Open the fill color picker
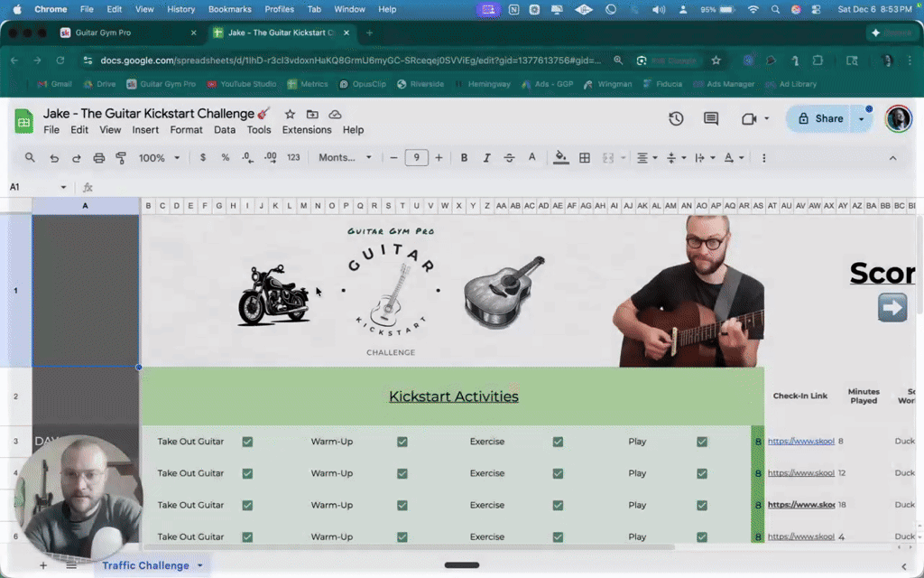The image size is (924, 578). tap(561, 157)
